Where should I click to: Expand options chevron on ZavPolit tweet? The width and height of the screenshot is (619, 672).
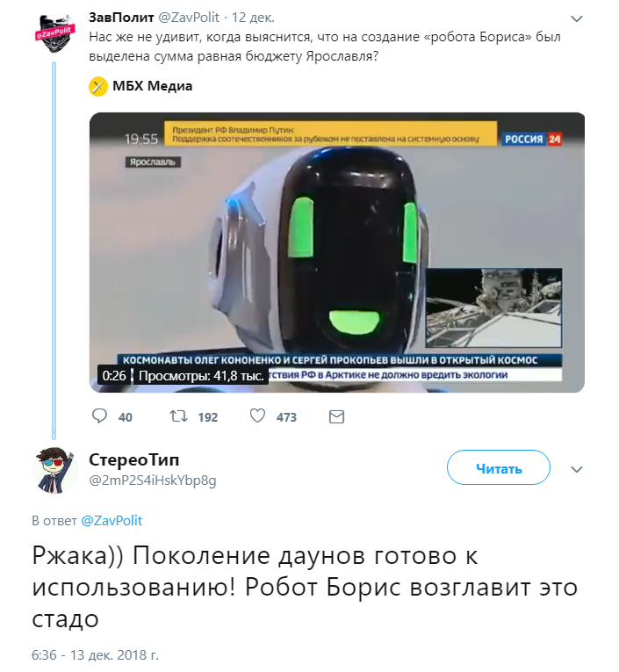577,18
